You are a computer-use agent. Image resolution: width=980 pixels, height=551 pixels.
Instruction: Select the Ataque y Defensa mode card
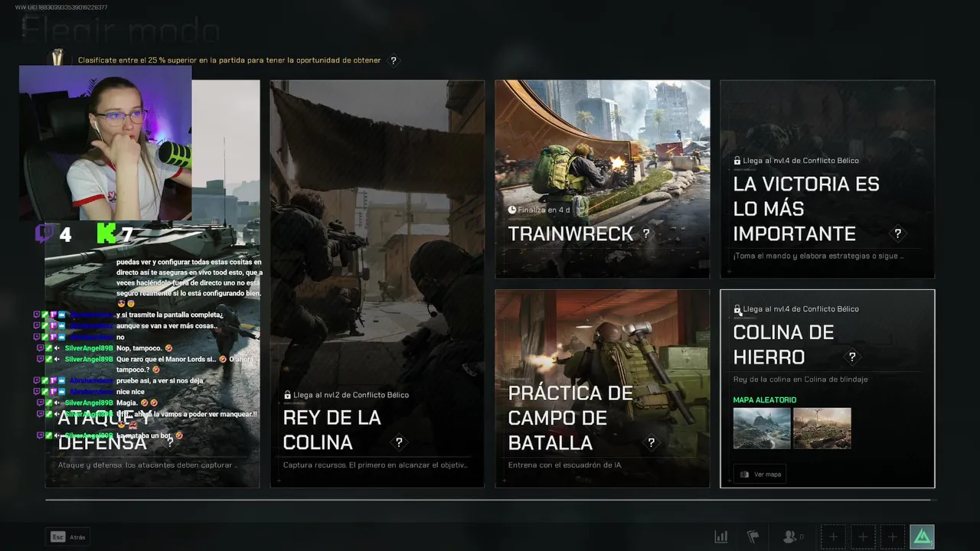[x=152, y=284]
